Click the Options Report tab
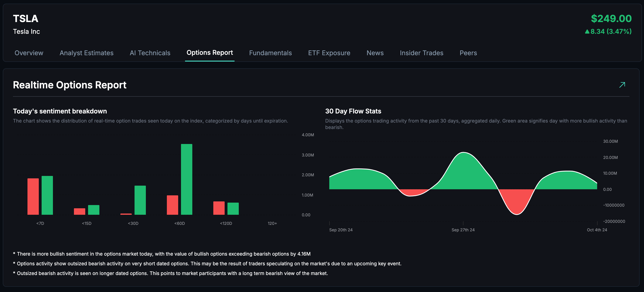644x292 pixels. tap(210, 53)
